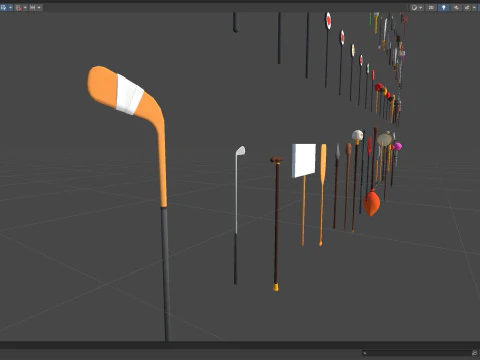Toggle grid visibility in the Scene view

point(4,7)
